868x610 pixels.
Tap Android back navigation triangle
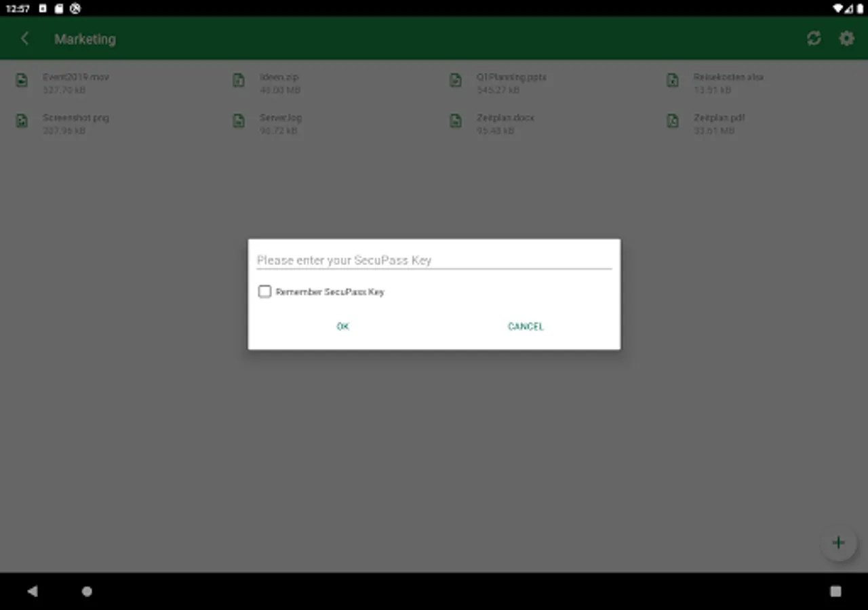(32, 591)
